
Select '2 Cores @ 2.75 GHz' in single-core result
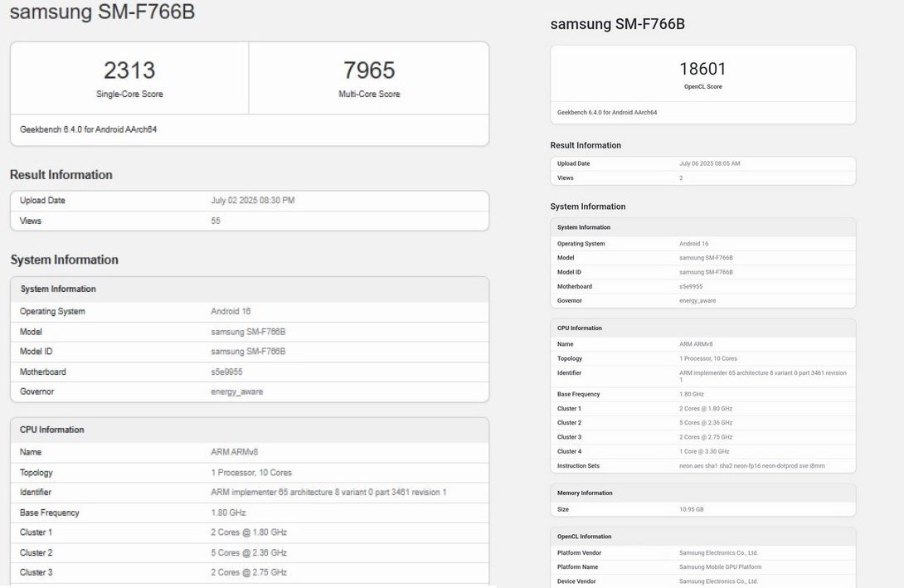pos(249,572)
